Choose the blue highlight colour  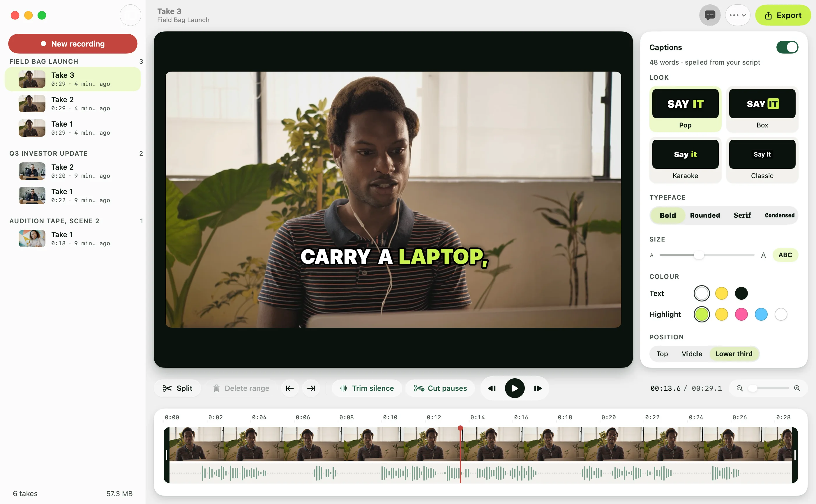(x=761, y=314)
